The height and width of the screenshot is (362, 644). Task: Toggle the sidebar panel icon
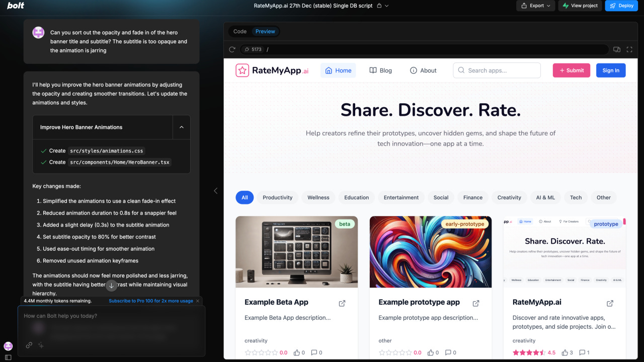click(x=8, y=357)
